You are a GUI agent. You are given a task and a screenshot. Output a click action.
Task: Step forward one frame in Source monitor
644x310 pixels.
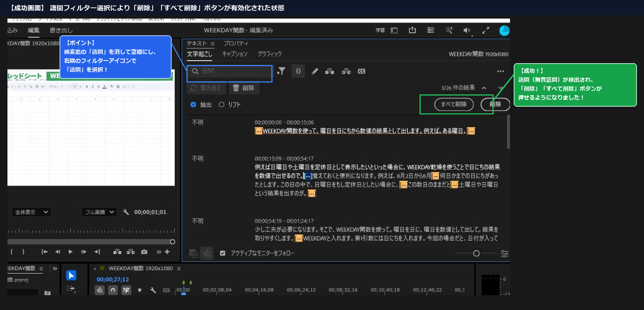[x=84, y=252]
